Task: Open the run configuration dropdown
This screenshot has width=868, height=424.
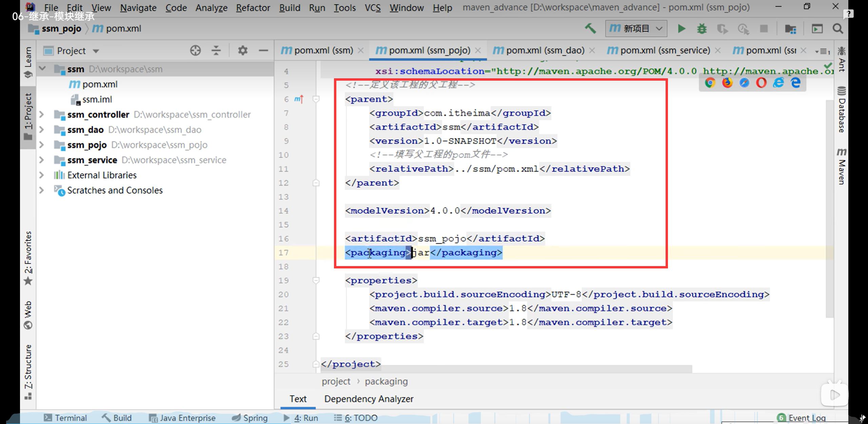Action: (636, 28)
